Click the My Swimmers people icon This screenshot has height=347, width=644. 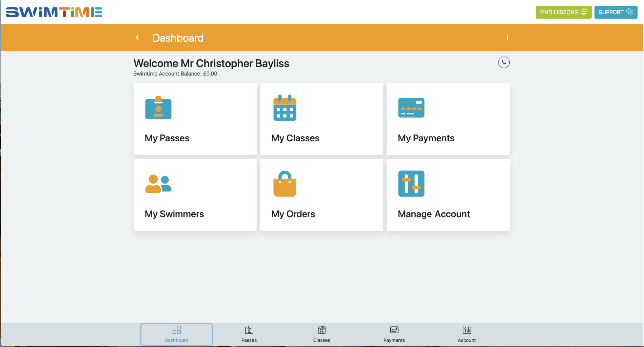click(158, 184)
